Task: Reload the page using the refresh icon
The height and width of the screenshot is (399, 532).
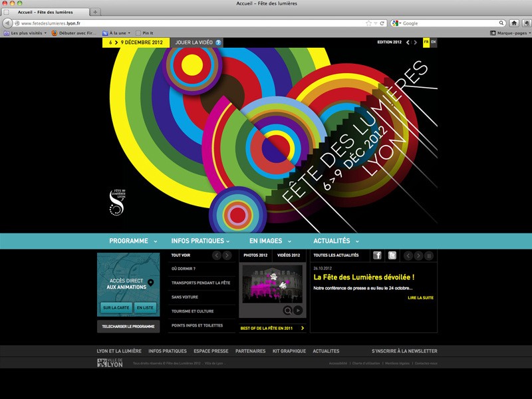Action: (x=382, y=23)
